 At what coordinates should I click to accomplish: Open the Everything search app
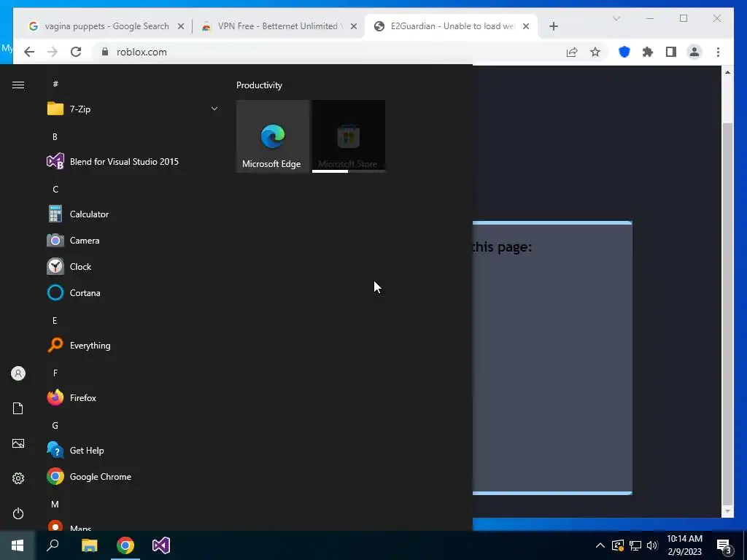point(133,345)
